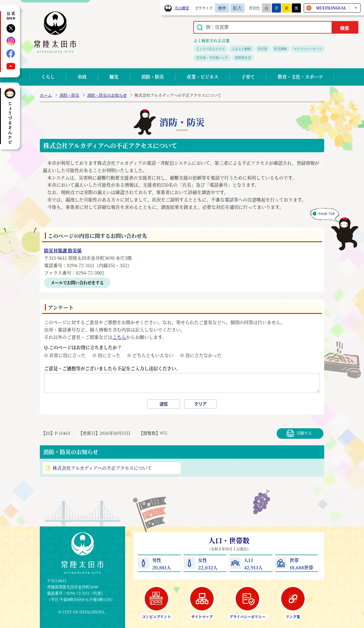
Task: Click 住民票 search keyword tag
Action: pos(262,49)
